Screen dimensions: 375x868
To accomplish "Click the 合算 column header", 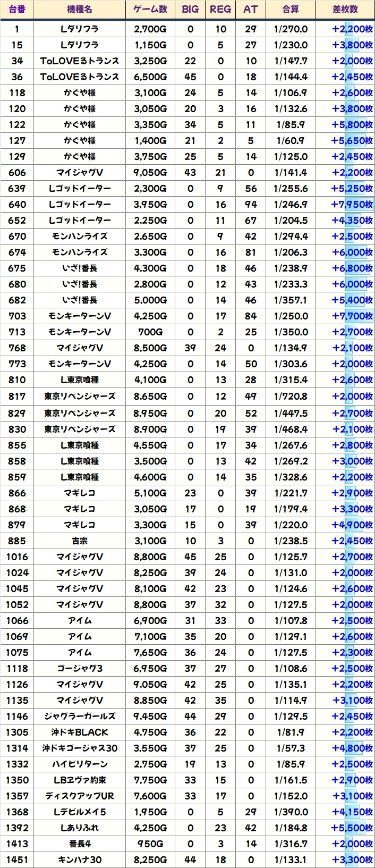I will click(291, 10).
